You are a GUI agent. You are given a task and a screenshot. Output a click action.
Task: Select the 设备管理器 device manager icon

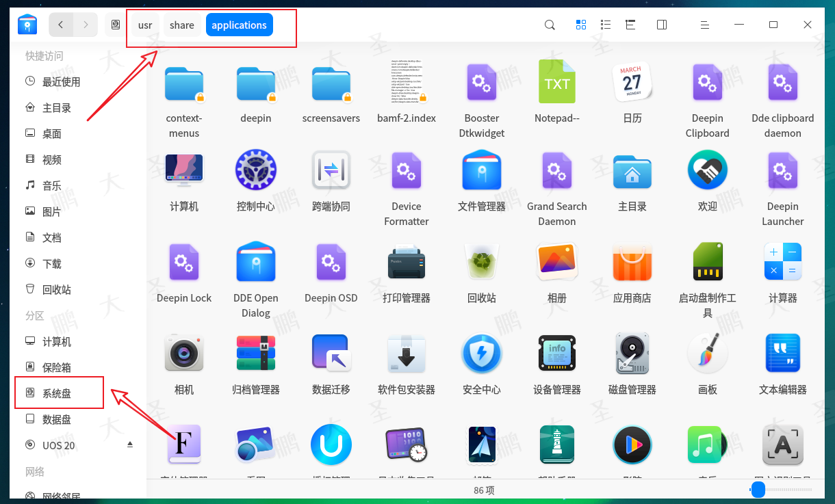point(557,354)
